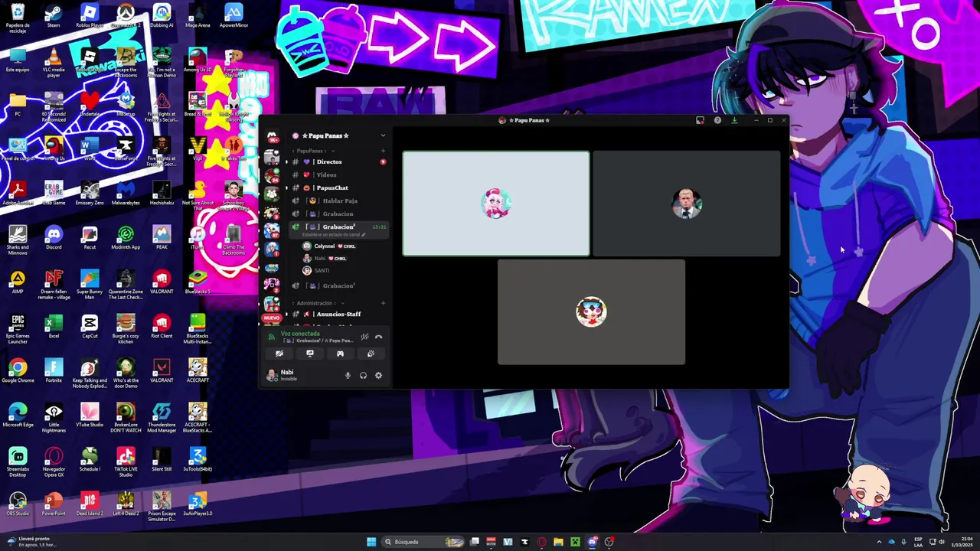Open the Directos text channel
The width and height of the screenshot is (980, 551).
point(338,161)
